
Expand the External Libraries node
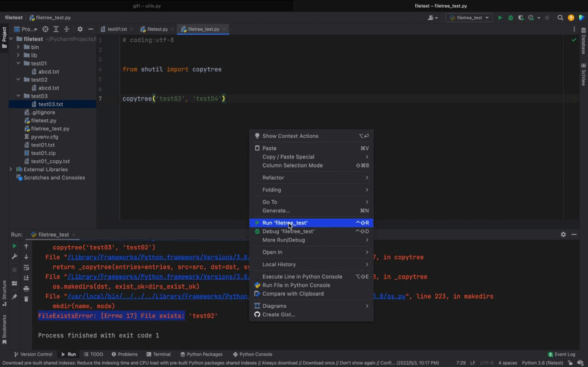point(10,169)
